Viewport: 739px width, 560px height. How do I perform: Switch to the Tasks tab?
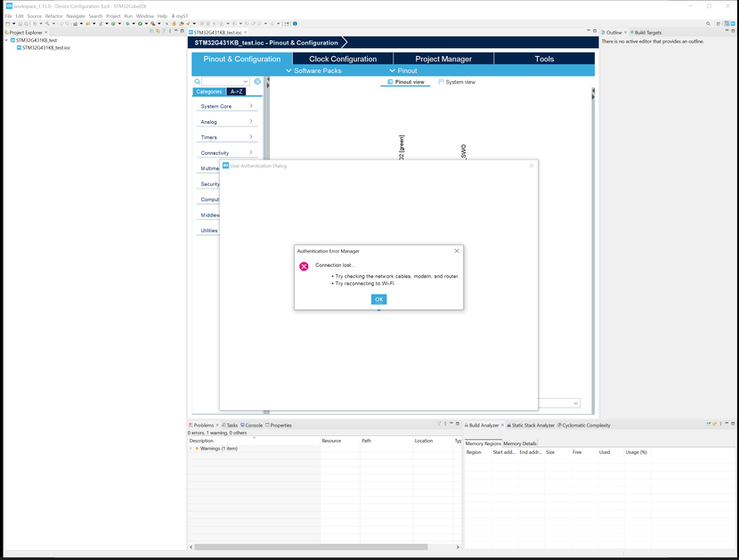click(230, 426)
